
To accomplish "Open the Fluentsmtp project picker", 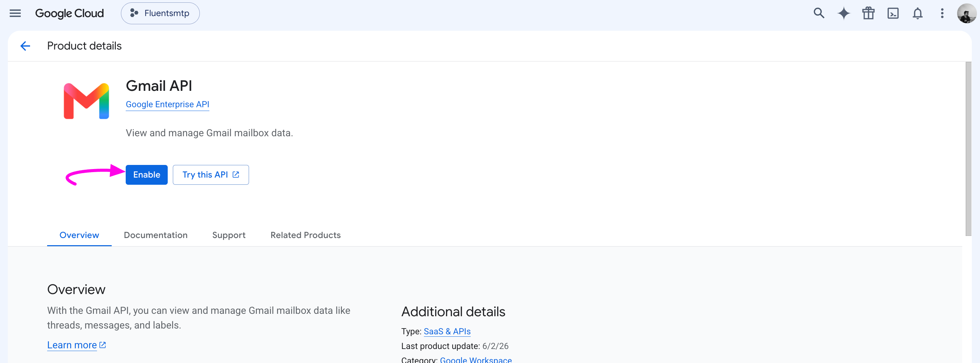I will [160, 13].
